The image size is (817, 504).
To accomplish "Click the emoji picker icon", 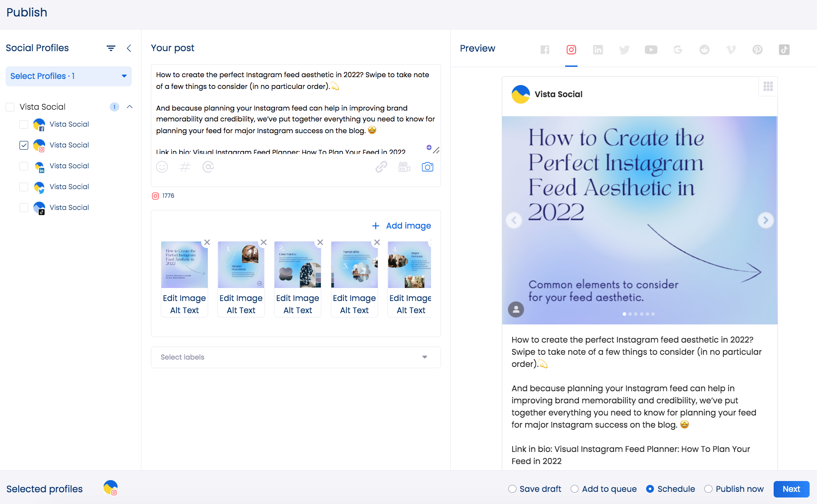I will coord(162,167).
